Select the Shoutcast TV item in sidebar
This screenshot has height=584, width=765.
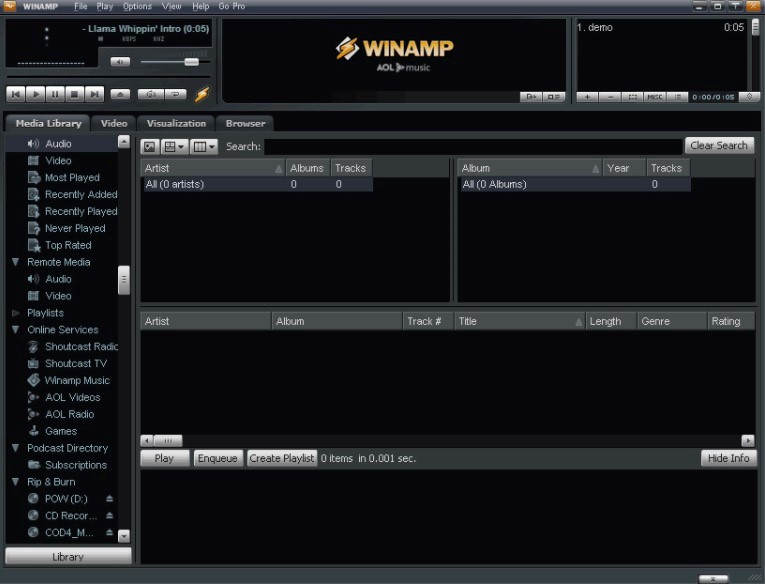[75, 364]
